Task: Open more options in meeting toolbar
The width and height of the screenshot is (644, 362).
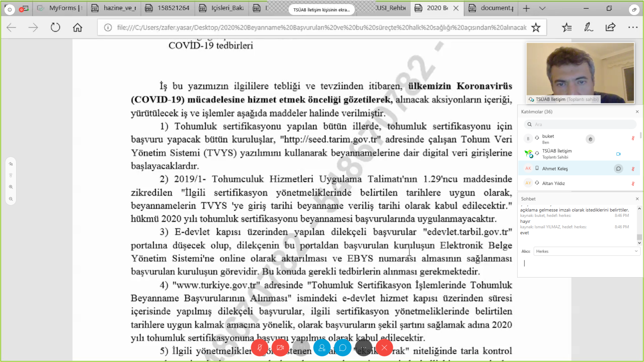Action: tap(363, 348)
